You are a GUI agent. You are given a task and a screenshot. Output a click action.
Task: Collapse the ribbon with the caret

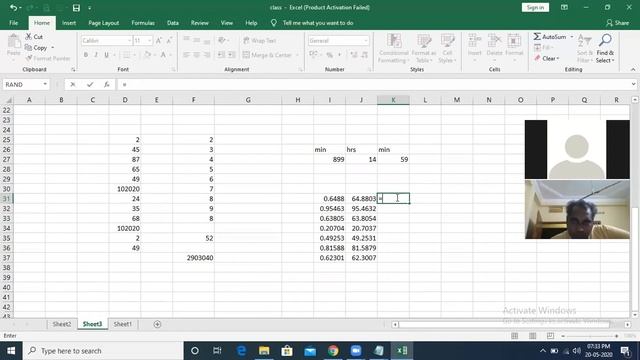[633, 69]
